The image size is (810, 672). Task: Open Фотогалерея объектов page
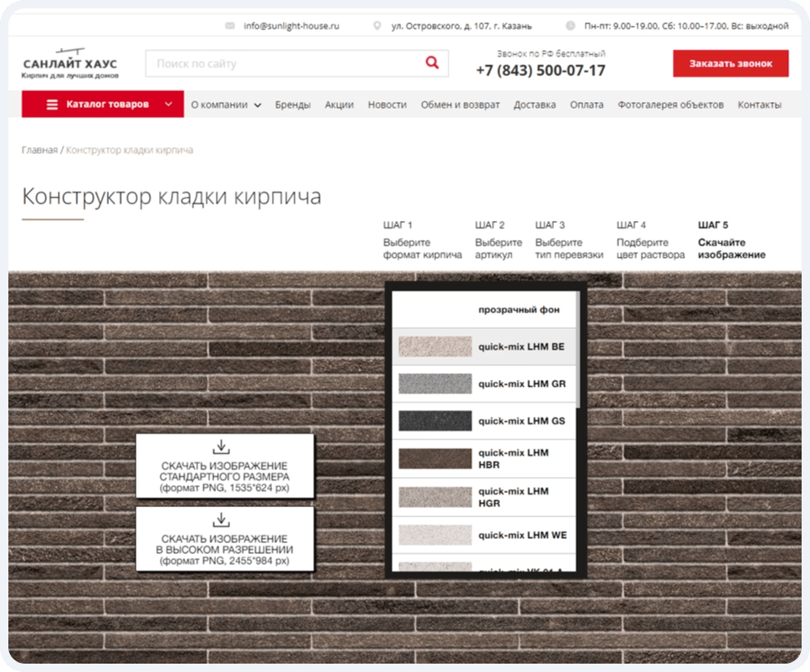coord(670,105)
